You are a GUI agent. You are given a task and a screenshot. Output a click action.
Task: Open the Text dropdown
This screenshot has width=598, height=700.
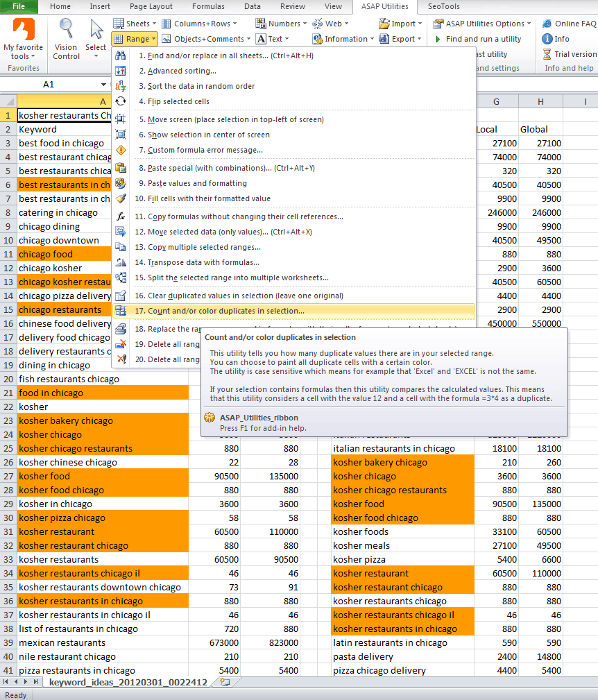pyautogui.click(x=272, y=39)
